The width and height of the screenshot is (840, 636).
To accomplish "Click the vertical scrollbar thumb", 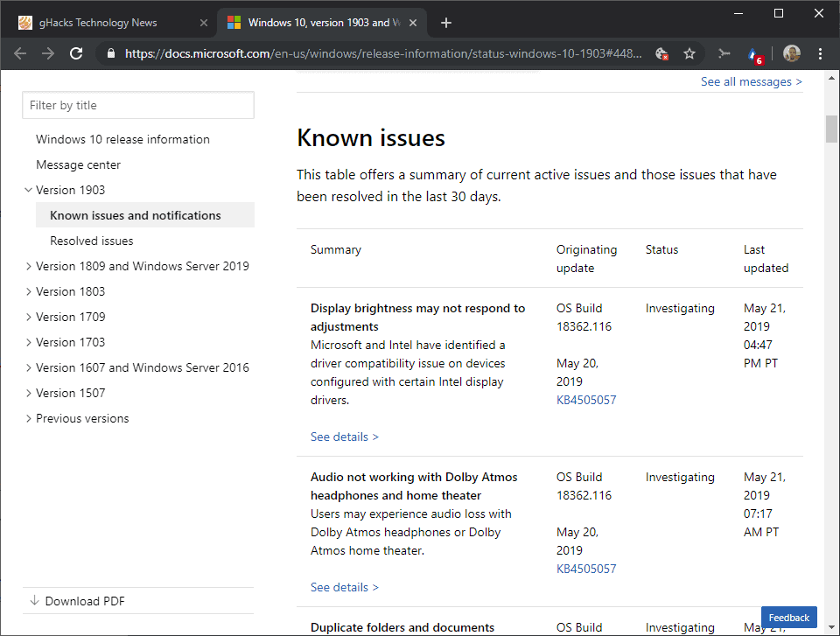I will 831,129.
